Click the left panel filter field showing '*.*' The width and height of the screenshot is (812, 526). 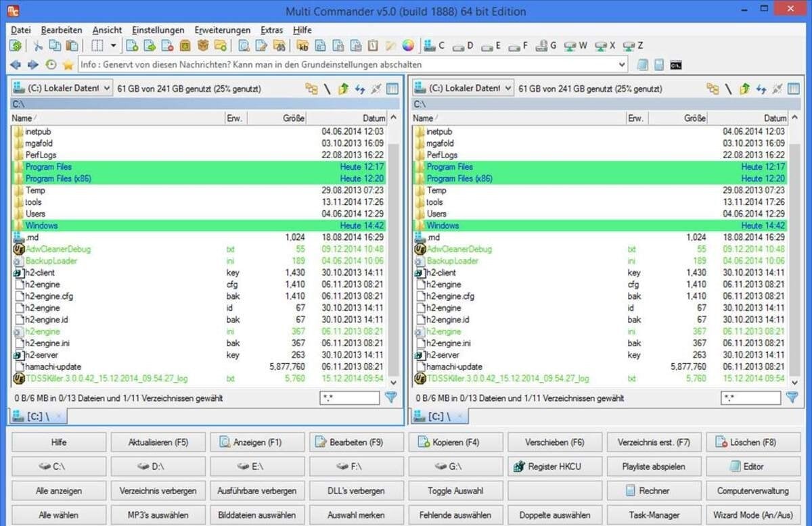pos(350,398)
